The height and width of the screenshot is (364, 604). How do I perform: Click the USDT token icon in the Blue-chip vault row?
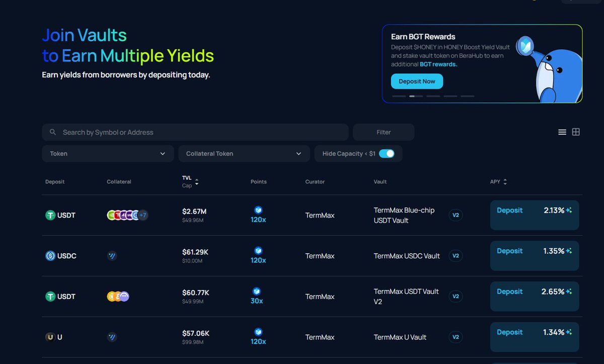50,215
